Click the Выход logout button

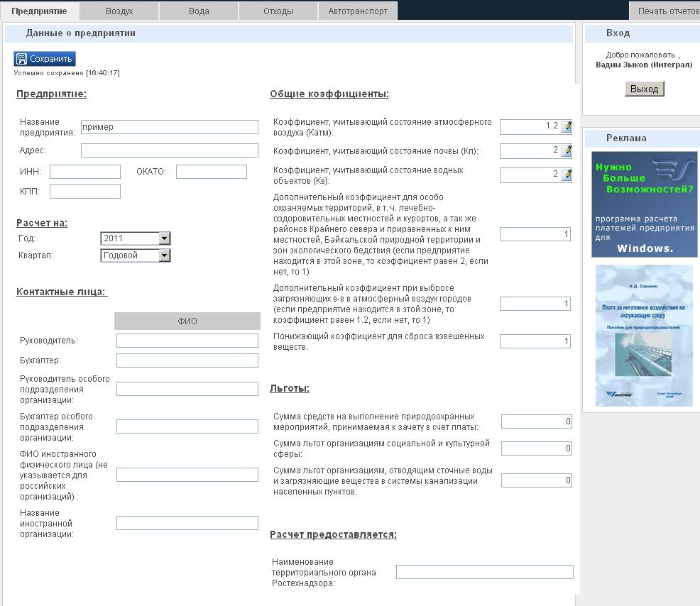(x=644, y=89)
